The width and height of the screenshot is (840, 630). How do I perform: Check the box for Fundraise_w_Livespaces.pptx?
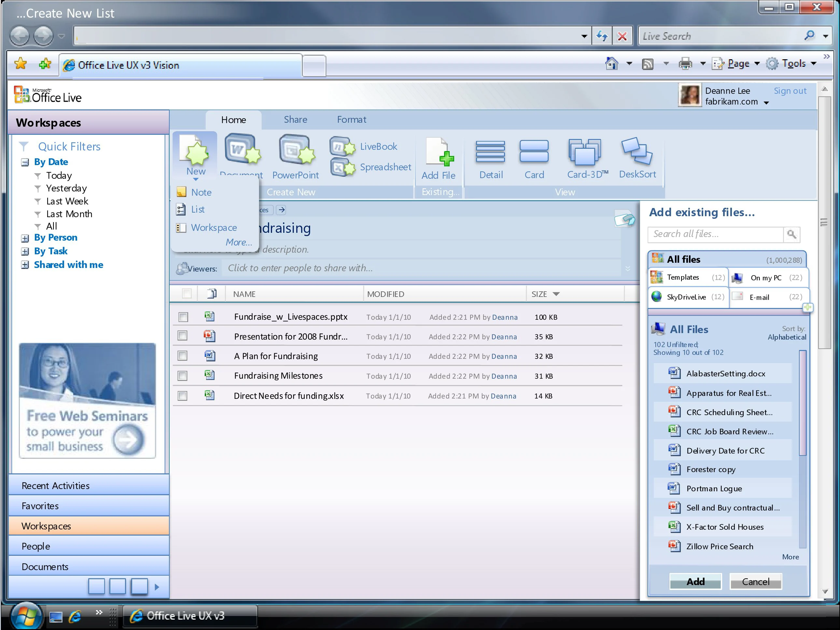tap(183, 317)
